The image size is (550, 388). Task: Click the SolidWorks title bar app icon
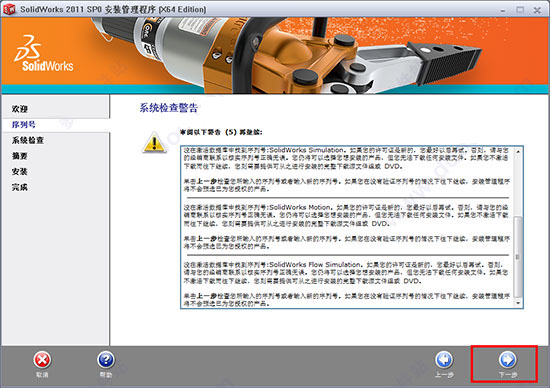coord(9,9)
